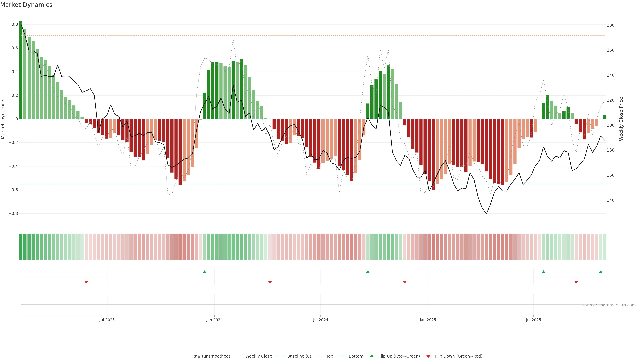Click the Market Dynamics chart title
The width and height of the screenshot is (644, 362).
(26, 5)
